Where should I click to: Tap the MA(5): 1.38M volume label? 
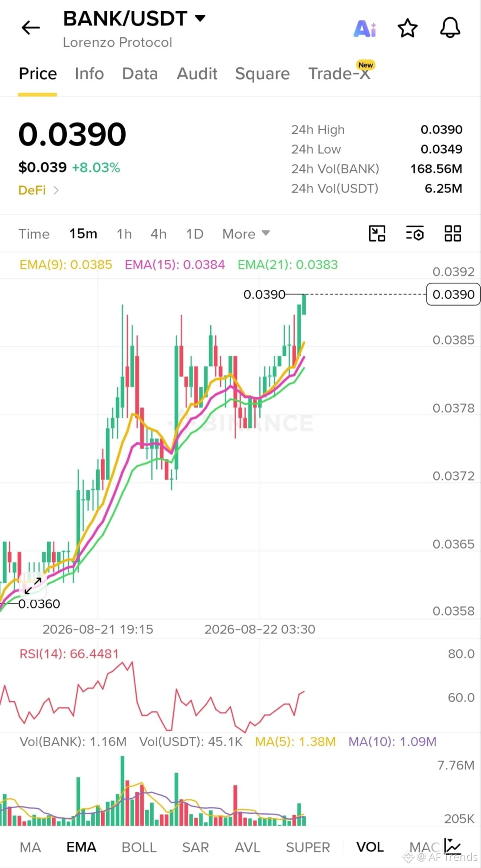(x=295, y=742)
